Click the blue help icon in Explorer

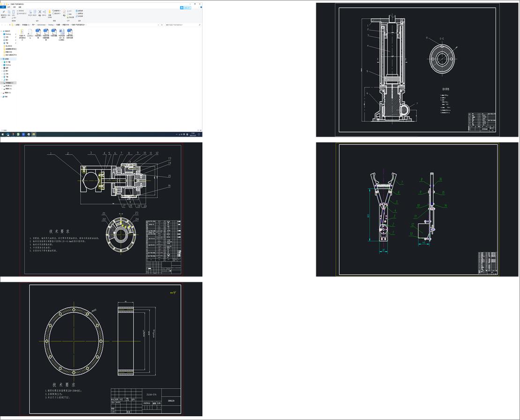[x=201, y=7]
